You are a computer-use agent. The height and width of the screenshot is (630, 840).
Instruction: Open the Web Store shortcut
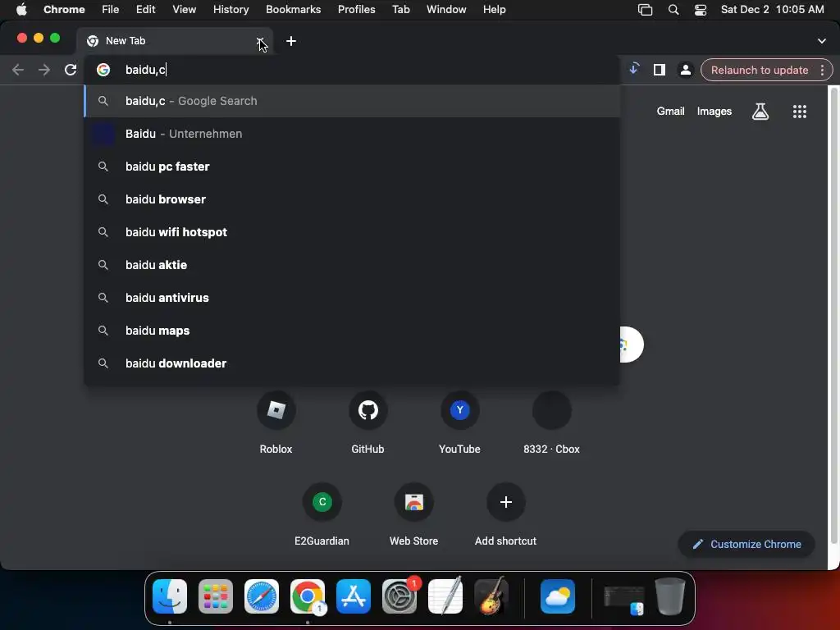[413, 514]
